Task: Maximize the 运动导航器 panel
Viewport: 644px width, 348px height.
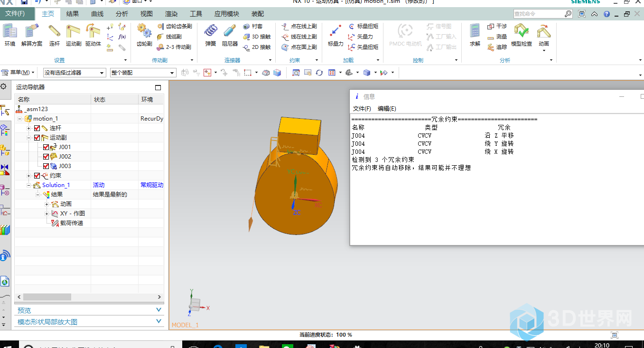Action: tap(158, 87)
